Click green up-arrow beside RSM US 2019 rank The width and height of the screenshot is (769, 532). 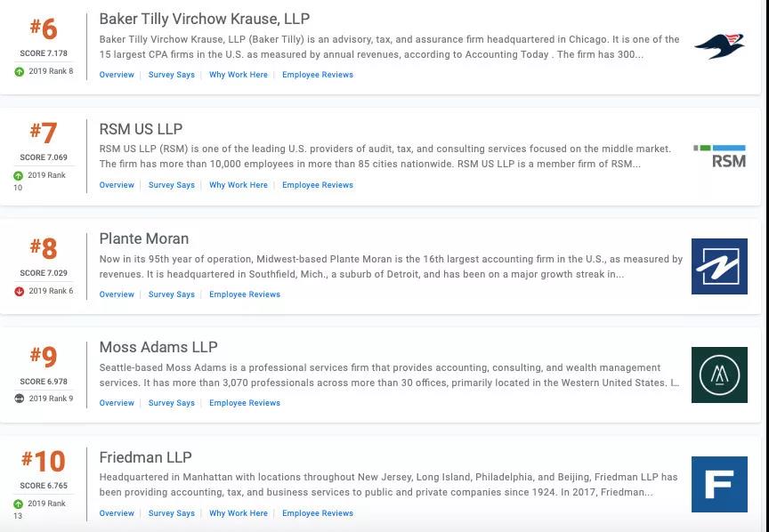tap(18, 175)
